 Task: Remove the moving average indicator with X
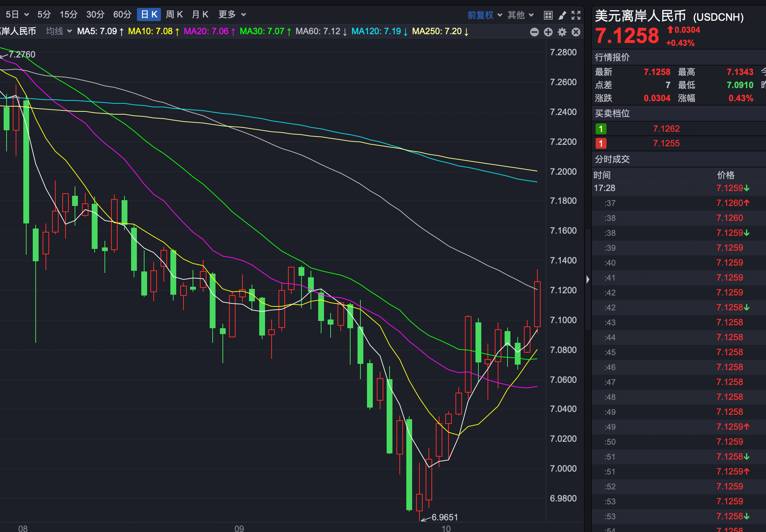(576, 32)
